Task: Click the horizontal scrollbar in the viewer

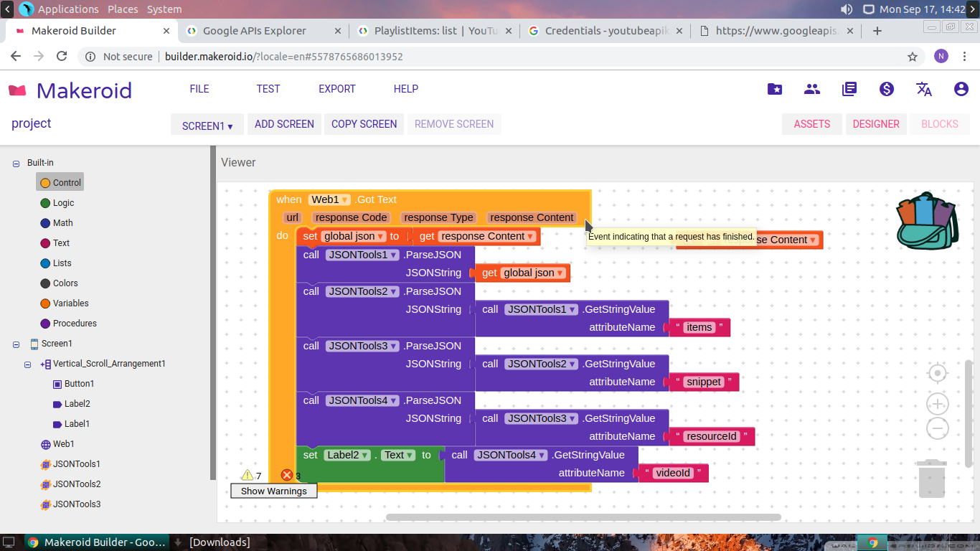Action: [583, 517]
